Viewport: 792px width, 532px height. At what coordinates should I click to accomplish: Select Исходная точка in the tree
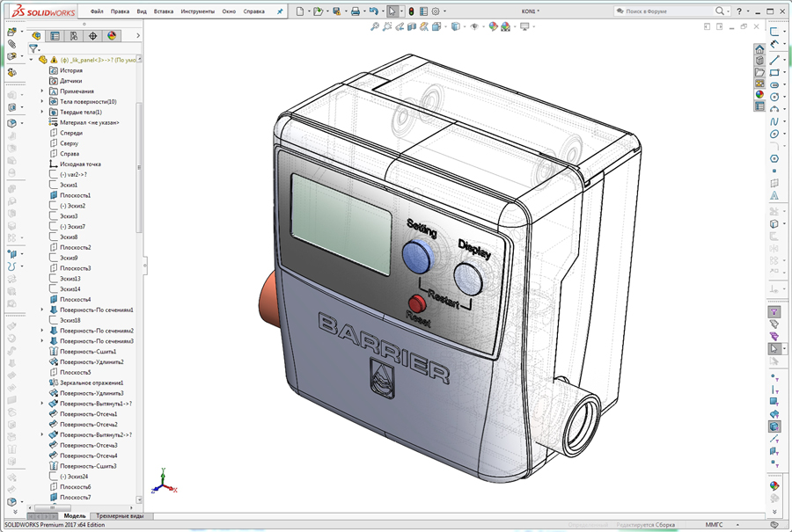81,164
